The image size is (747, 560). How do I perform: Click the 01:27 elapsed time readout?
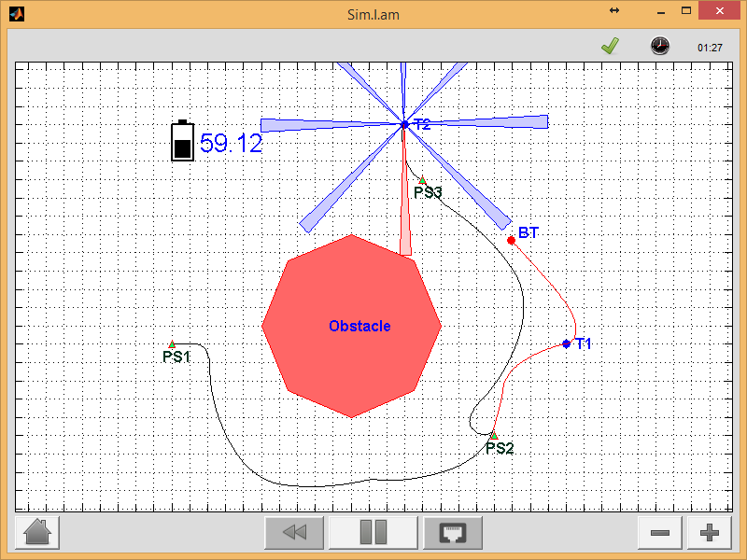[710, 48]
